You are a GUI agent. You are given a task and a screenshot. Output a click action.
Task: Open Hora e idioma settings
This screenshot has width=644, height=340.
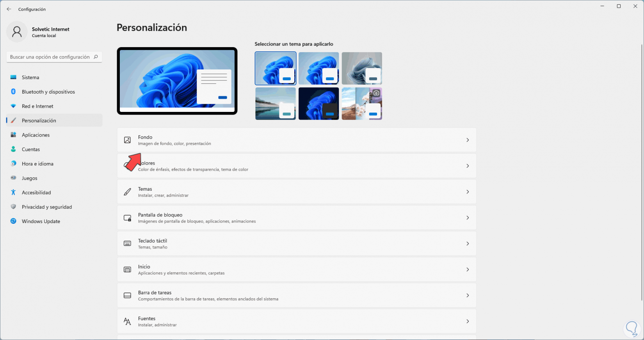click(x=54, y=164)
